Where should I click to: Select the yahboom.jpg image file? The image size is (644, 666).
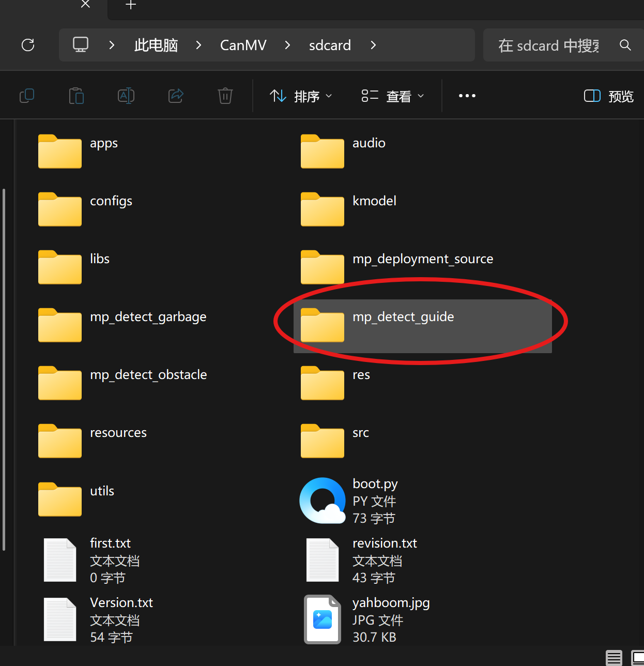[x=390, y=603]
